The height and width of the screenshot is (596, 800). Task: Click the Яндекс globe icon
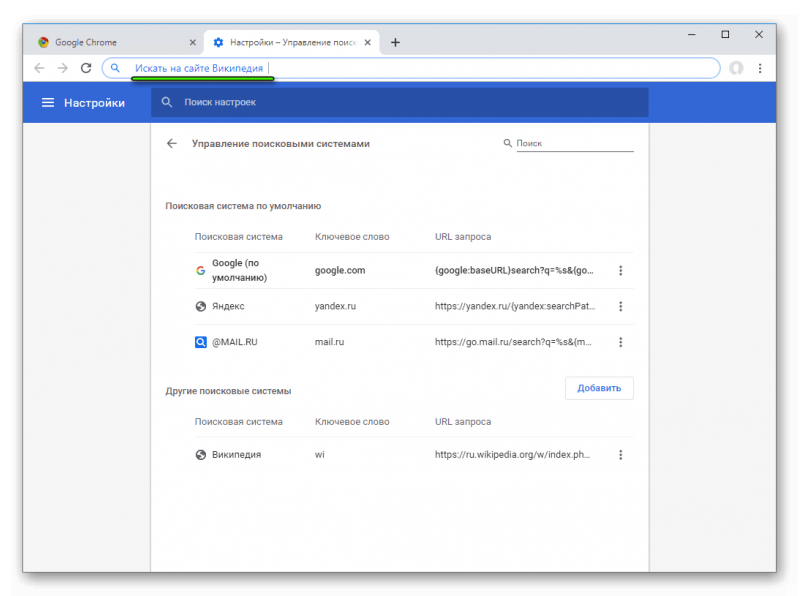click(201, 306)
